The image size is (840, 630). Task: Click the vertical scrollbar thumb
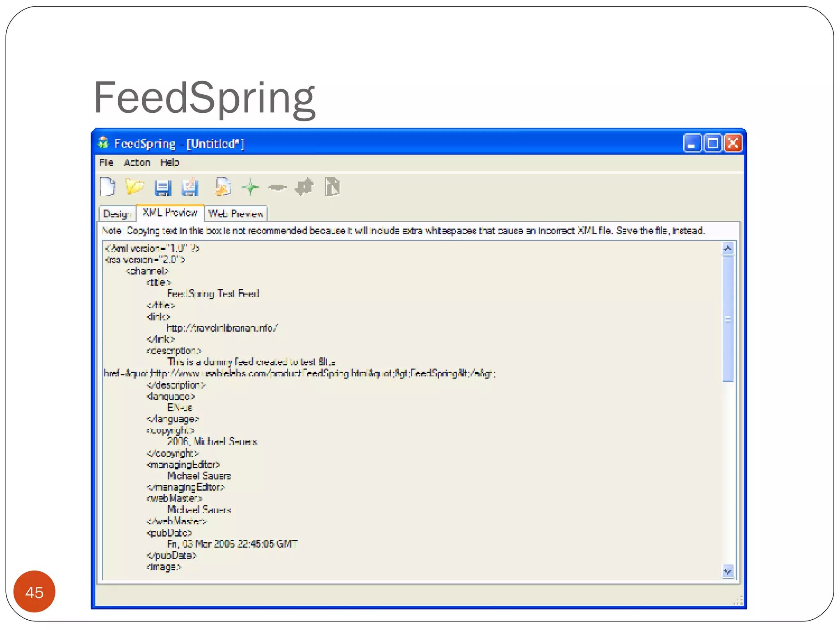pos(728,319)
